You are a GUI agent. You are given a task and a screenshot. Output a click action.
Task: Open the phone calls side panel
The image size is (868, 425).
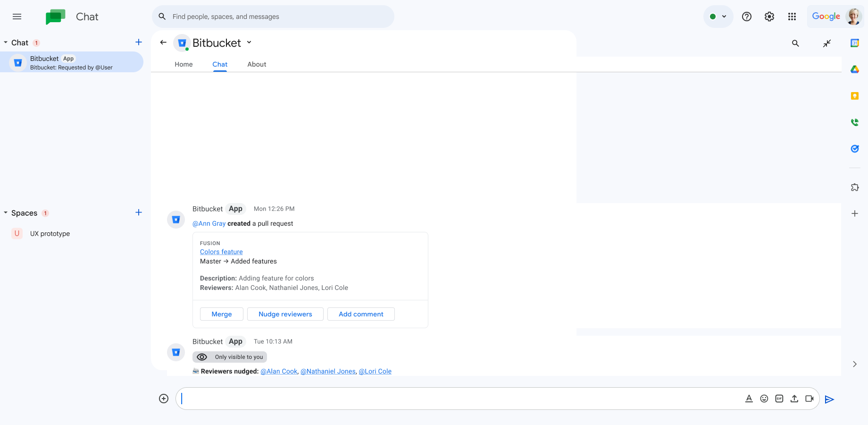[855, 122]
